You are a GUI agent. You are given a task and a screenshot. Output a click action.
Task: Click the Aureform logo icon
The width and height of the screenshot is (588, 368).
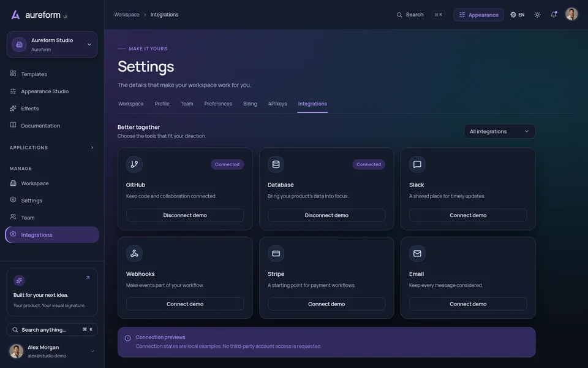tap(15, 15)
